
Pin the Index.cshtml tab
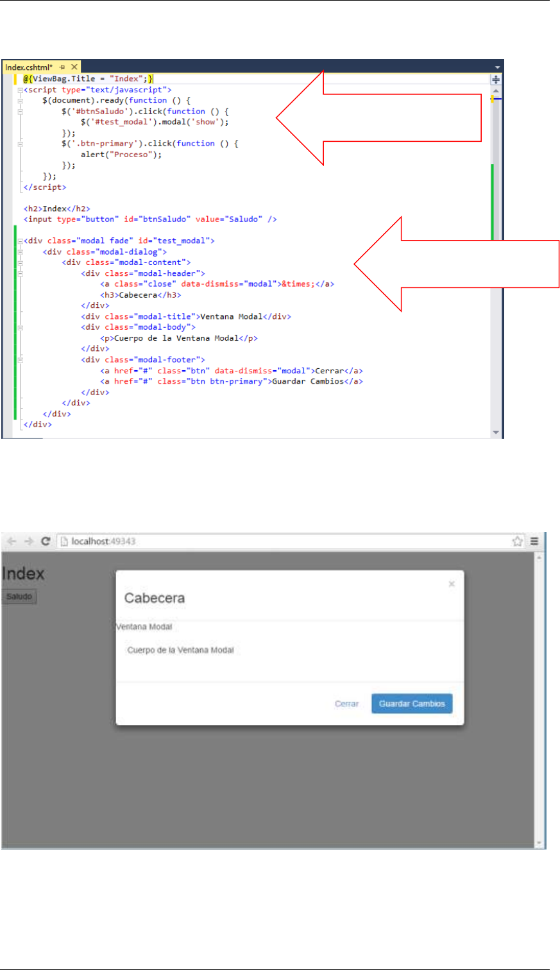64,67
